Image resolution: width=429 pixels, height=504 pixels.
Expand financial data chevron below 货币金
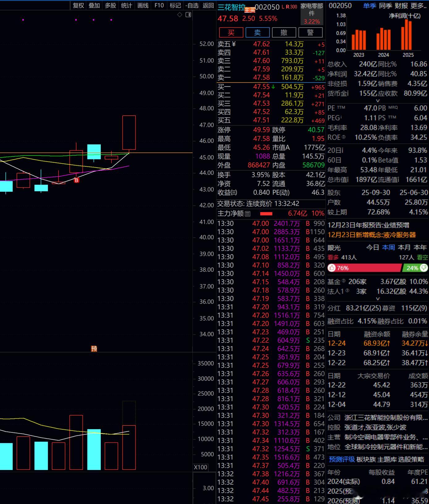point(378,100)
